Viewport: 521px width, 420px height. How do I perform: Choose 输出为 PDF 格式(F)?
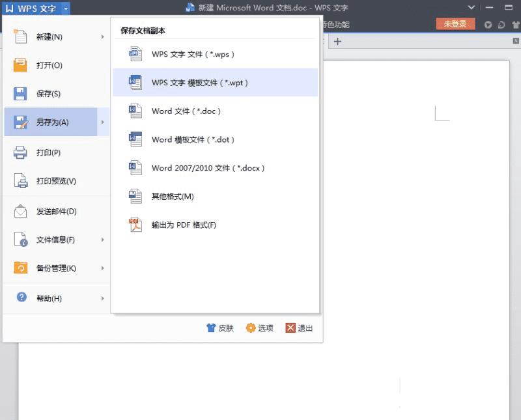tap(216, 225)
